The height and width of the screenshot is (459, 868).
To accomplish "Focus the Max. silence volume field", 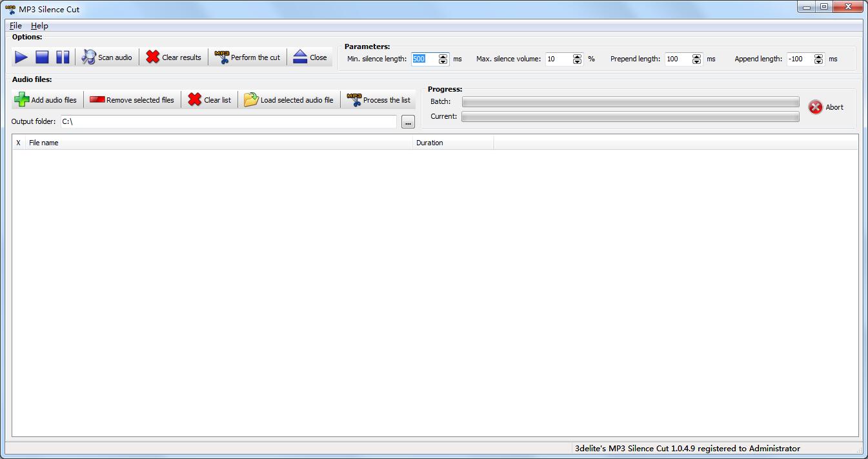I will pyautogui.click(x=559, y=59).
